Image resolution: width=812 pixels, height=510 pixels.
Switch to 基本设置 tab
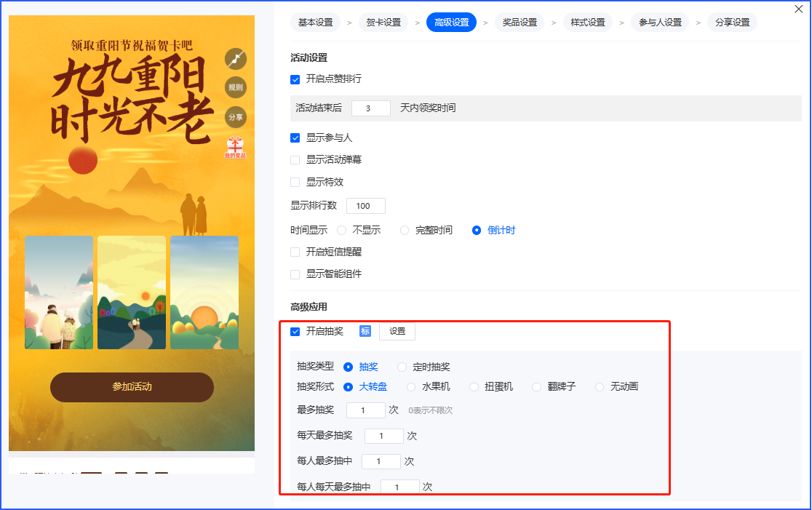tap(315, 23)
